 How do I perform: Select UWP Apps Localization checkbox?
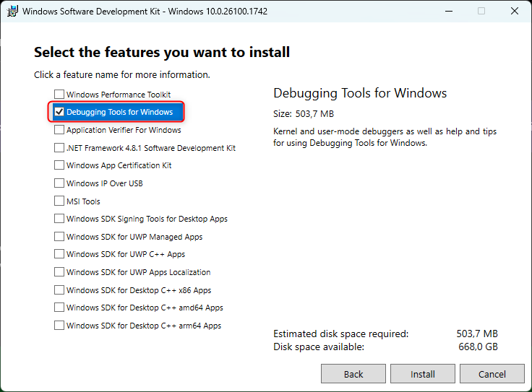point(59,271)
